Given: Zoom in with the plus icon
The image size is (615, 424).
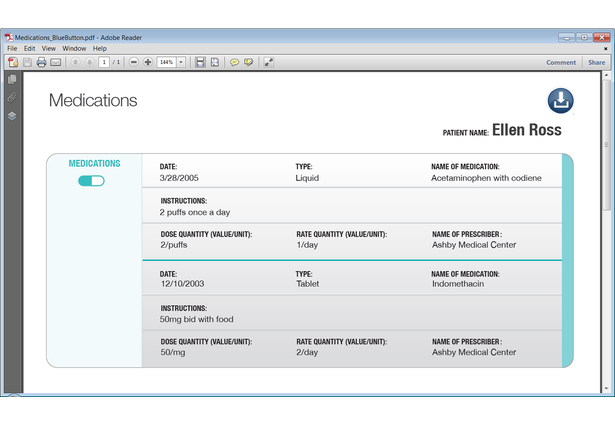Looking at the screenshot, I should click(x=148, y=62).
